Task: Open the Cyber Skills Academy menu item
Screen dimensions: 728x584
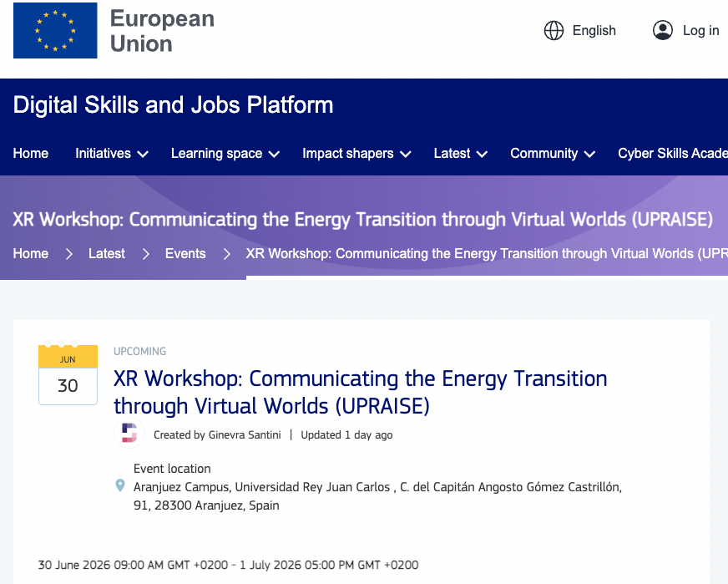Action: tap(673, 154)
